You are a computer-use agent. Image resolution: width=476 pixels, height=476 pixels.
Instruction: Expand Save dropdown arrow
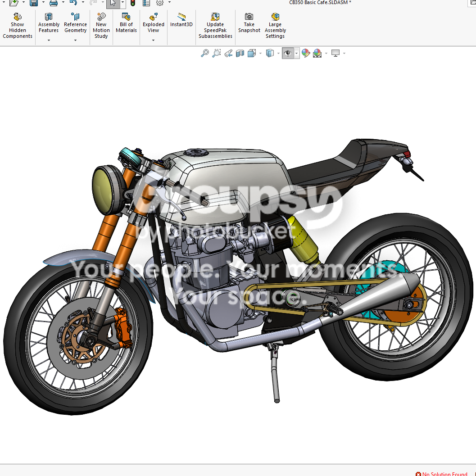(43, 2)
